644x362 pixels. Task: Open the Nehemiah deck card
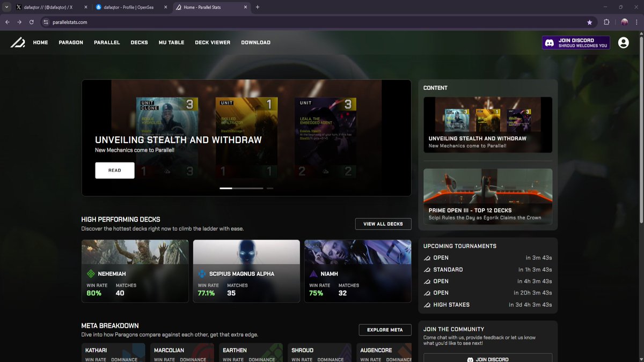[x=135, y=271]
